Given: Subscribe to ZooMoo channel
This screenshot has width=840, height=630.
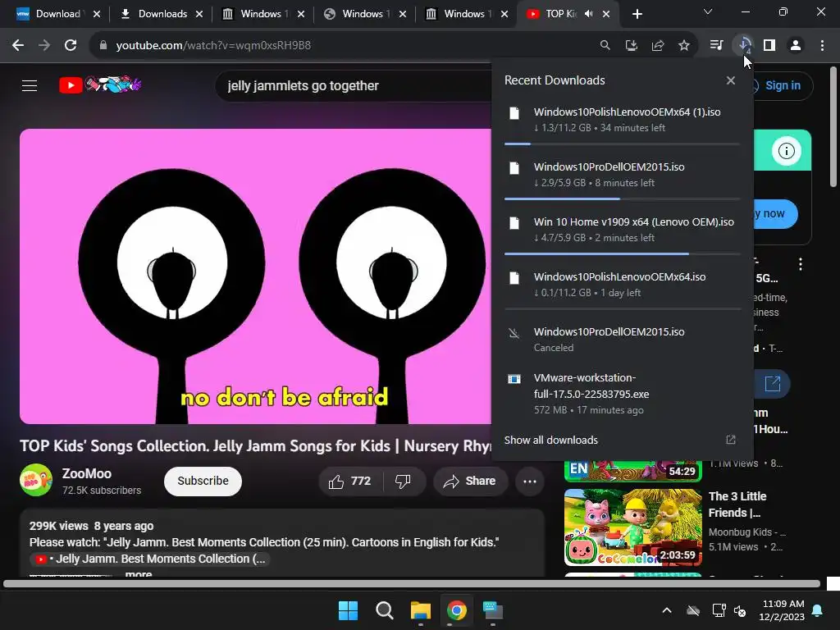Looking at the screenshot, I should coord(203,481).
